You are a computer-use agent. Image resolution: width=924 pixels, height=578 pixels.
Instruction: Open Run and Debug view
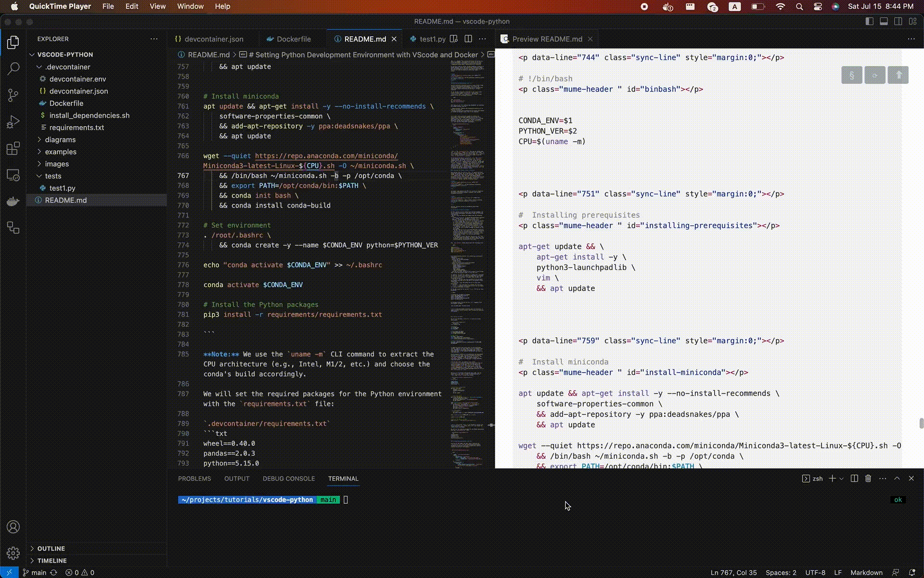[13, 121]
